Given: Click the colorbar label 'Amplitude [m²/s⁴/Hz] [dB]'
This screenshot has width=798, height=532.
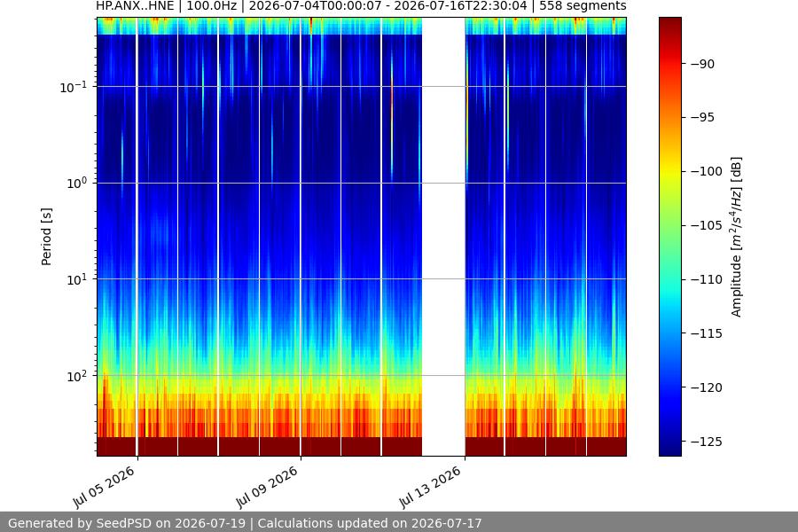Looking at the screenshot, I should click(x=736, y=237).
